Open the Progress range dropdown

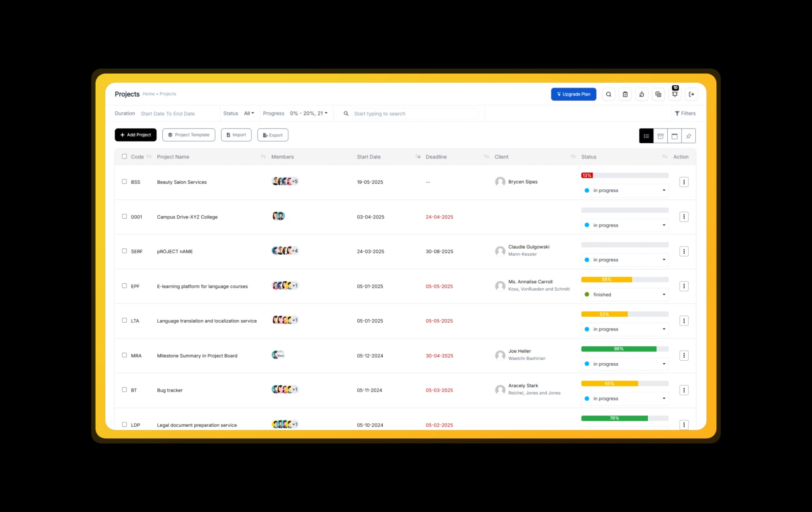pyautogui.click(x=308, y=113)
